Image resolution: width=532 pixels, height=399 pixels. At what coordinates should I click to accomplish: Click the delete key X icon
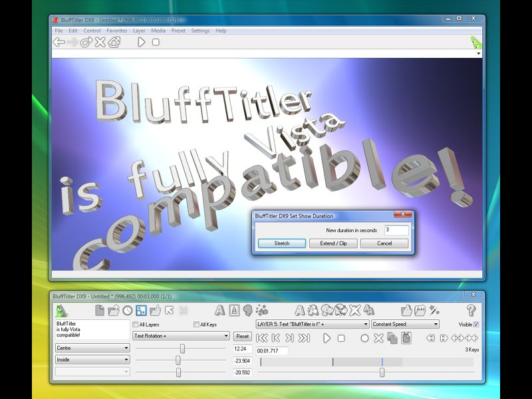point(378,338)
